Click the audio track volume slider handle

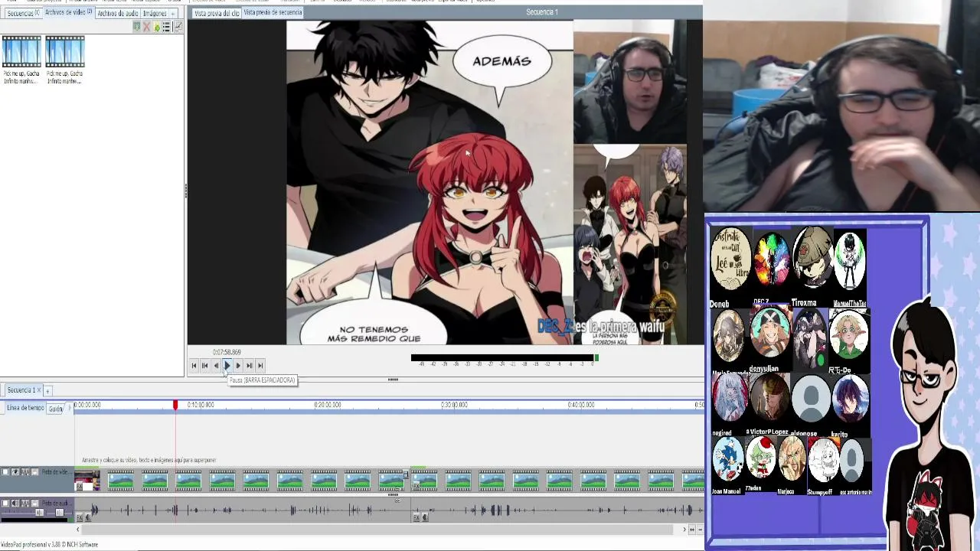(x=38, y=512)
